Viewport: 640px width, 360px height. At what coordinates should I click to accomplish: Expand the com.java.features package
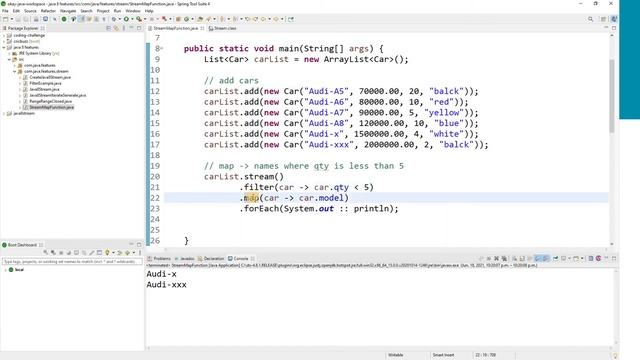coord(15,65)
